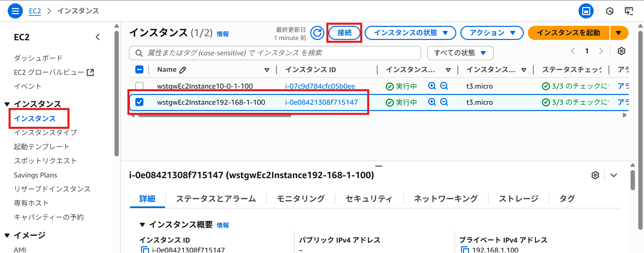Screen dimensions: 644x253
Task: Click the resize handle above the detail panel
Action: coord(379,166)
